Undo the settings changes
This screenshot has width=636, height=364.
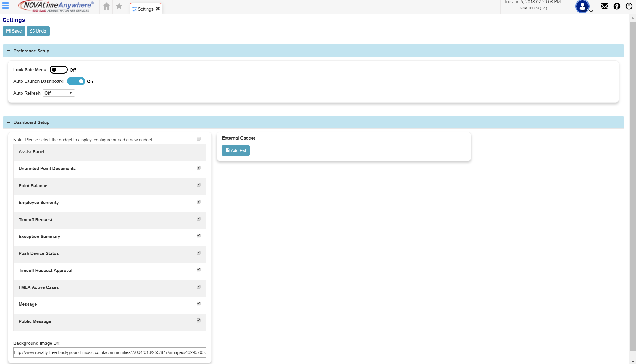pos(38,31)
